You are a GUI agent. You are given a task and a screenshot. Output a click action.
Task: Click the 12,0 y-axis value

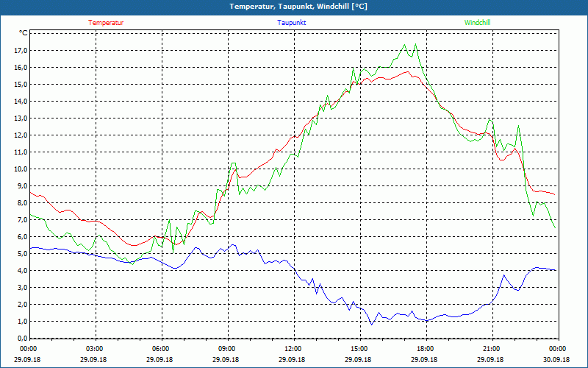coord(21,135)
